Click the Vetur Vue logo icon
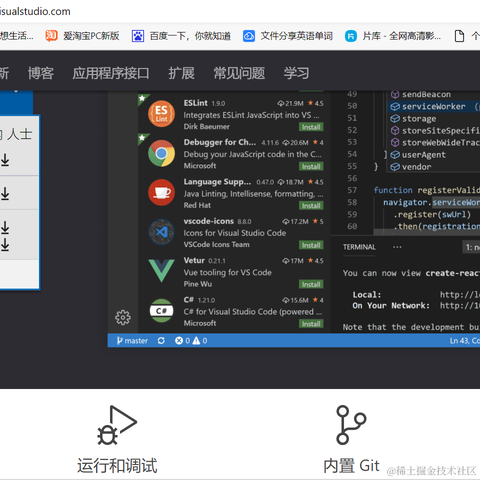This screenshot has height=480, width=480. pos(161,271)
